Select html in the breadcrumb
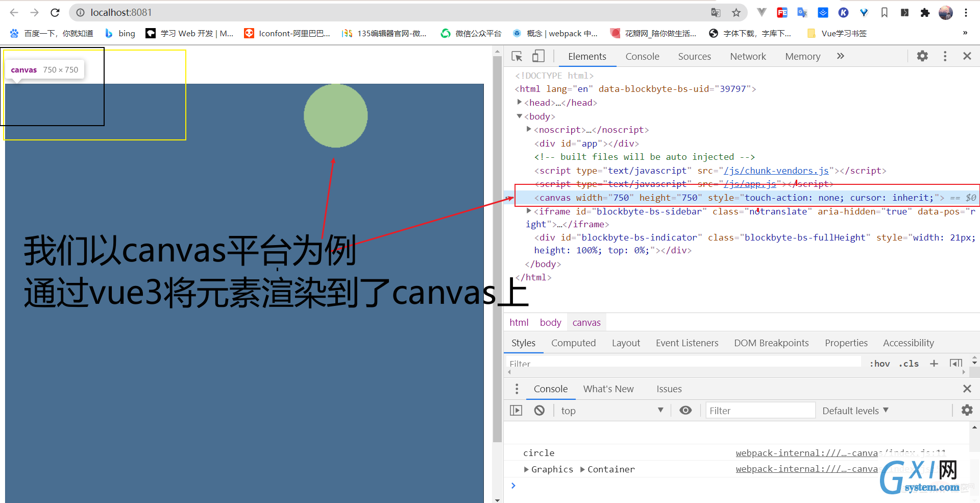Image resolution: width=980 pixels, height=503 pixels. pyautogui.click(x=519, y=322)
